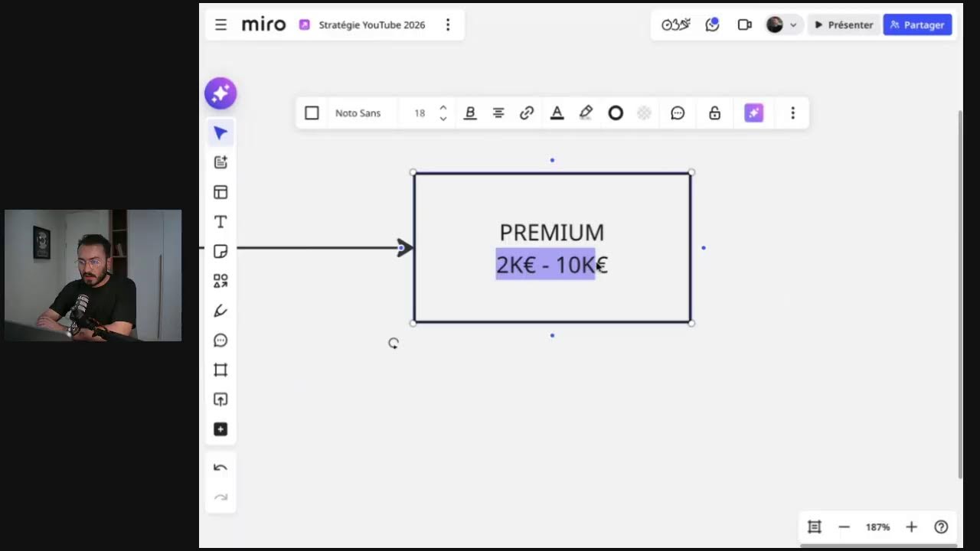Increase font size with up arrow
This screenshot has width=980, height=551.
point(443,108)
